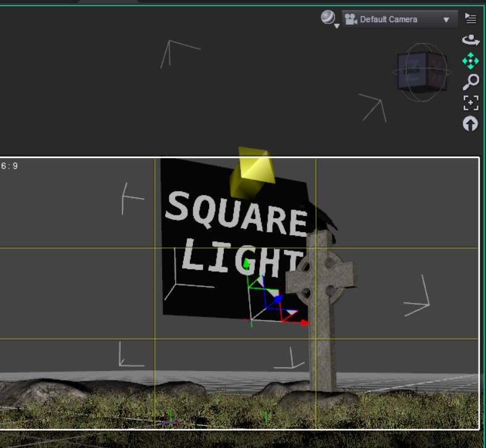Expand the draw style dropdown arrow
The width and height of the screenshot is (486, 448).
[337, 27]
